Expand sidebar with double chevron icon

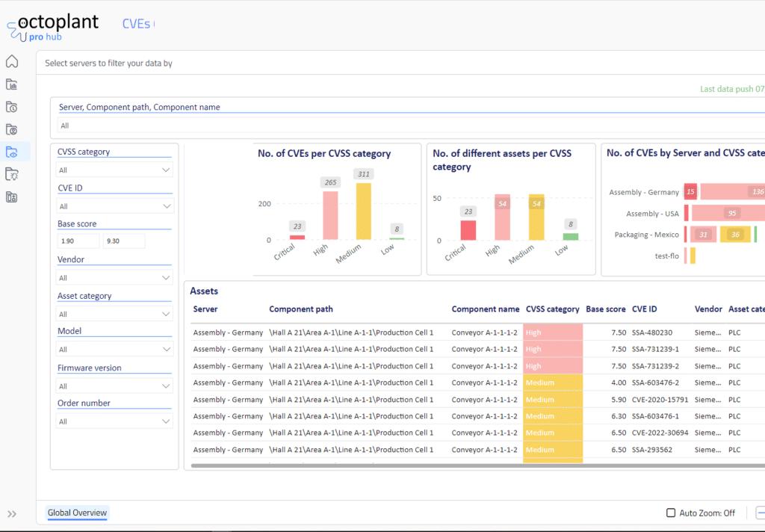click(12, 513)
